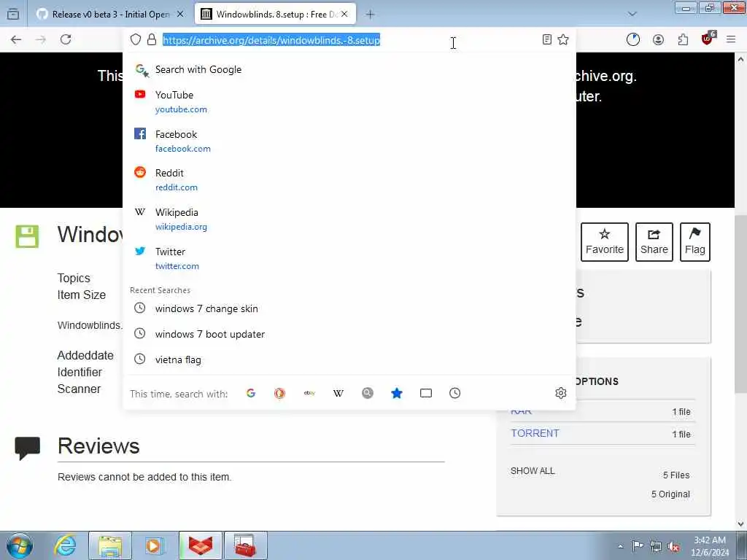Select YouTube suggestion in dropdown
This screenshot has width=747, height=560.
pos(349,101)
